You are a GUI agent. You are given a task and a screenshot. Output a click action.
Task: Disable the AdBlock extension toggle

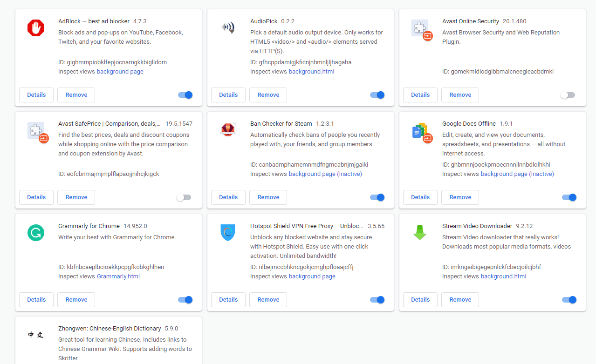tap(185, 95)
